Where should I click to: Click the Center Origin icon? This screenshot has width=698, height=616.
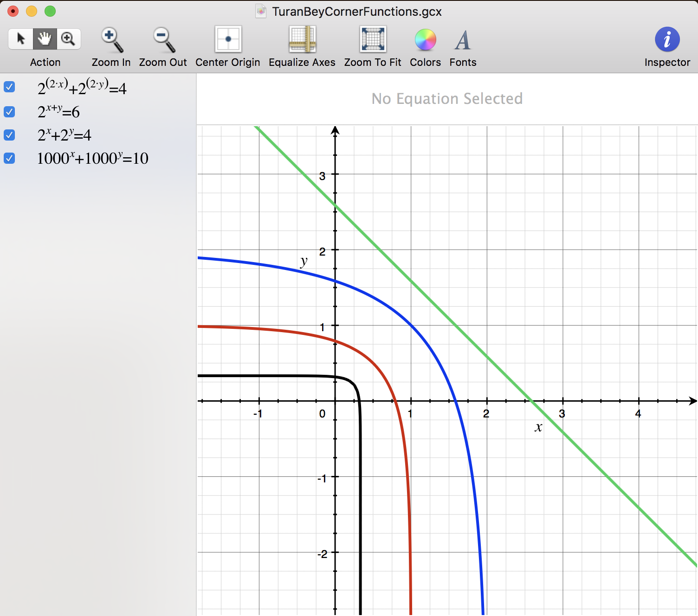pos(228,39)
